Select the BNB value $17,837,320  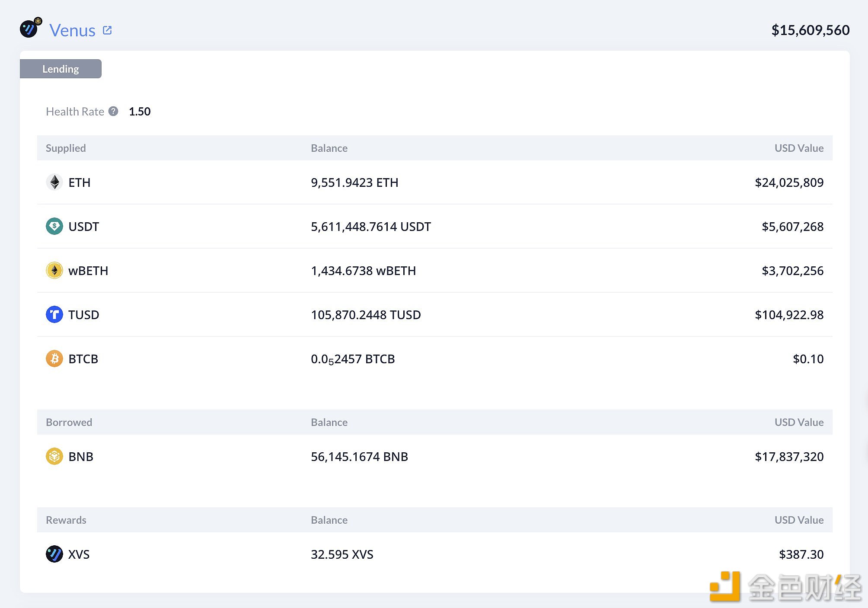click(789, 457)
